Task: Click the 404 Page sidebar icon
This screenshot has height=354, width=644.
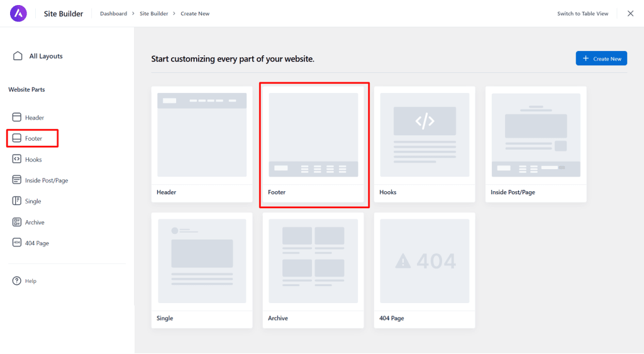Action: coord(17,243)
